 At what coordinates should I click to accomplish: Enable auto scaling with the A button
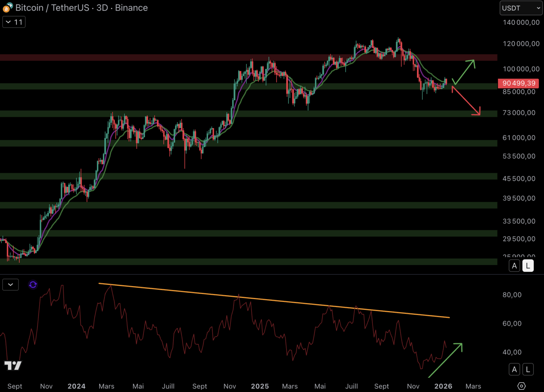pos(515,266)
